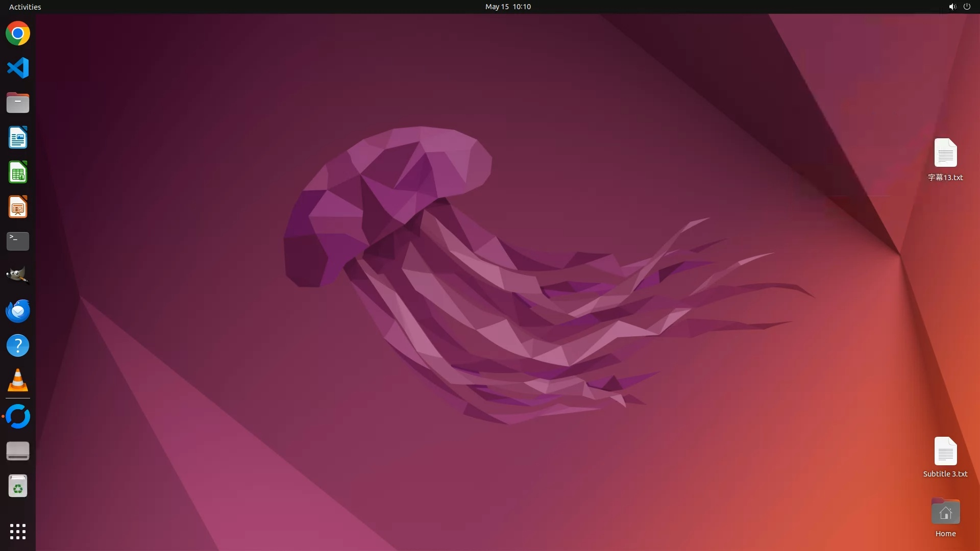Launch Visual Studio Code
Image resolution: width=980 pixels, height=551 pixels.
click(x=18, y=68)
